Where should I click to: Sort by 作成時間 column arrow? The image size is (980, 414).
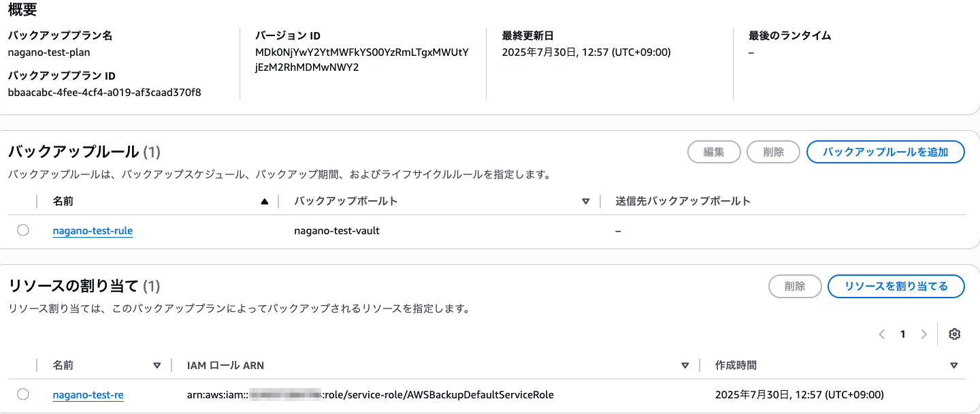pyautogui.click(x=953, y=366)
